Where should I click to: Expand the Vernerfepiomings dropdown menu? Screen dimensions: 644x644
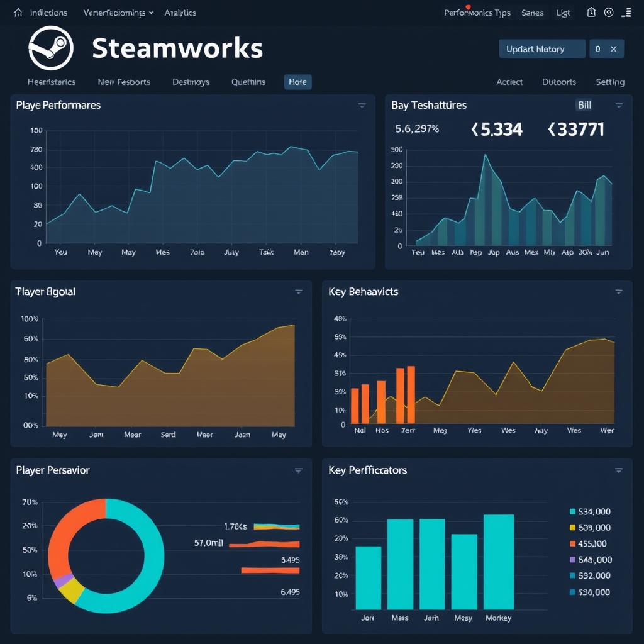click(x=118, y=13)
